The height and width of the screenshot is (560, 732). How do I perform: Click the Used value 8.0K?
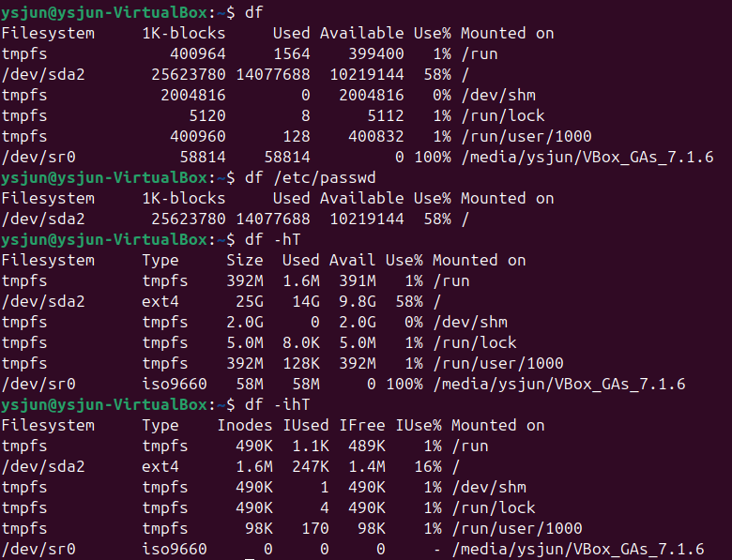click(x=301, y=343)
